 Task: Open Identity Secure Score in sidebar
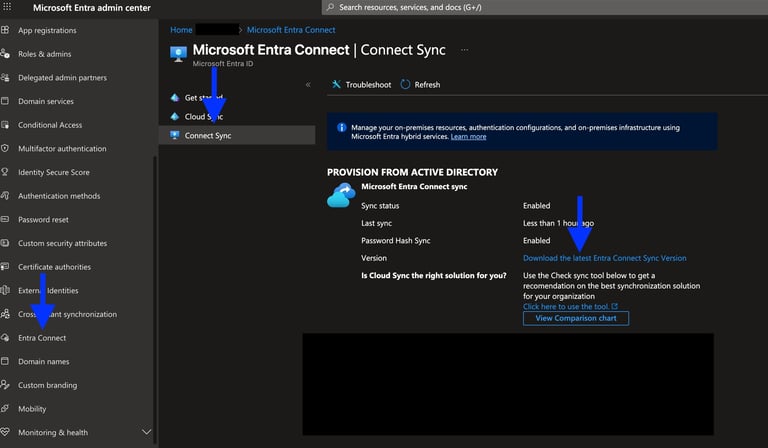(54, 172)
